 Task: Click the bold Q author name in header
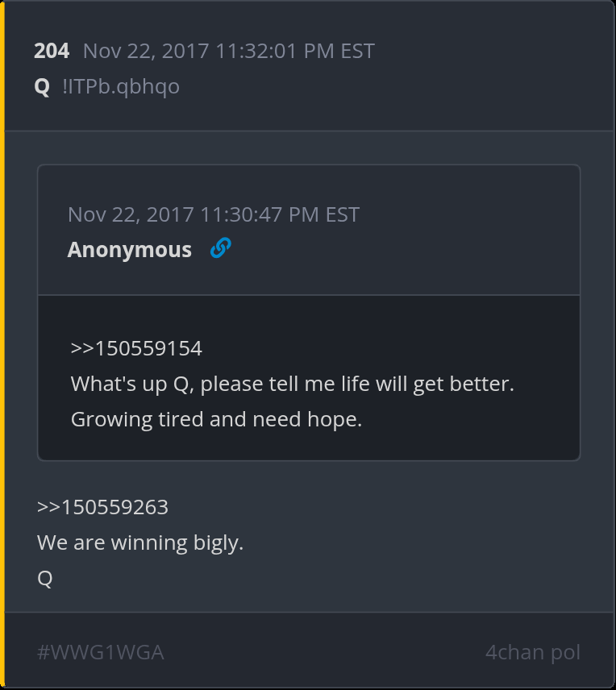pyautogui.click(x=42, y=86)
